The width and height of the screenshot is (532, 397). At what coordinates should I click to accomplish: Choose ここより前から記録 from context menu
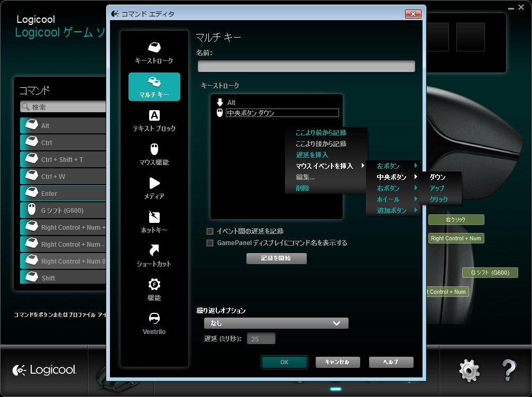point(321,133)
